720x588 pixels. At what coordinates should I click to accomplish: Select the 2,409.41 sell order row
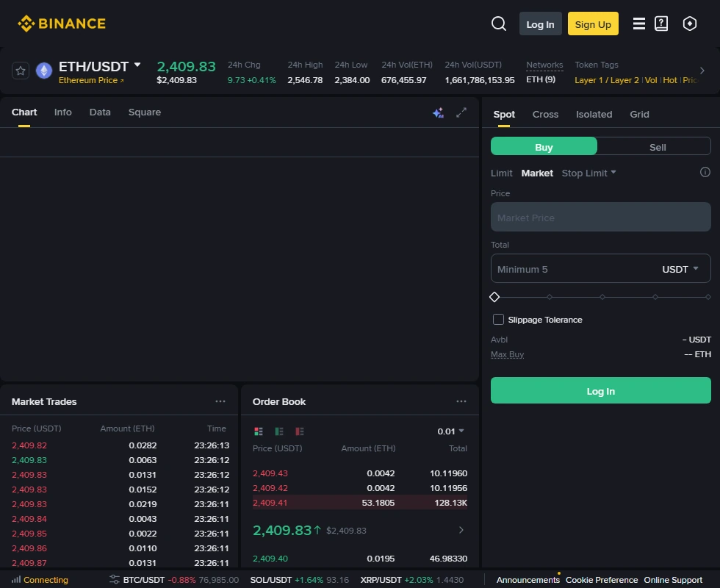[x=359, y=503]
